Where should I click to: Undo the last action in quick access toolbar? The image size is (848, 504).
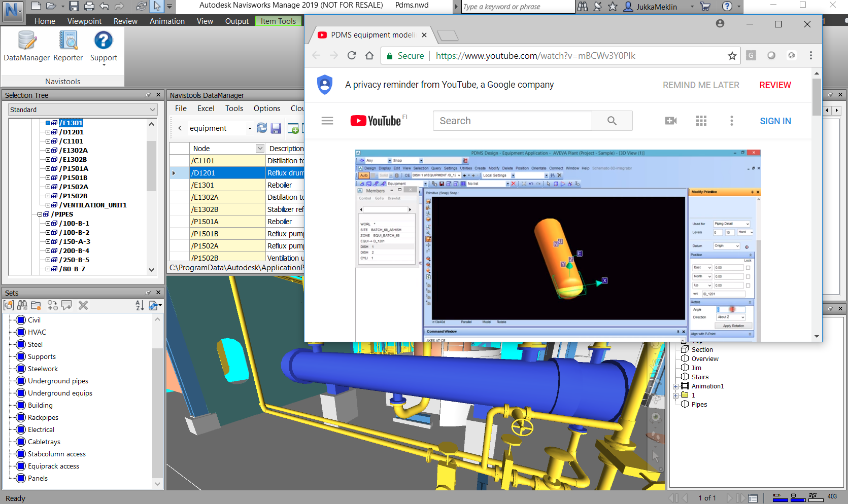105,6
